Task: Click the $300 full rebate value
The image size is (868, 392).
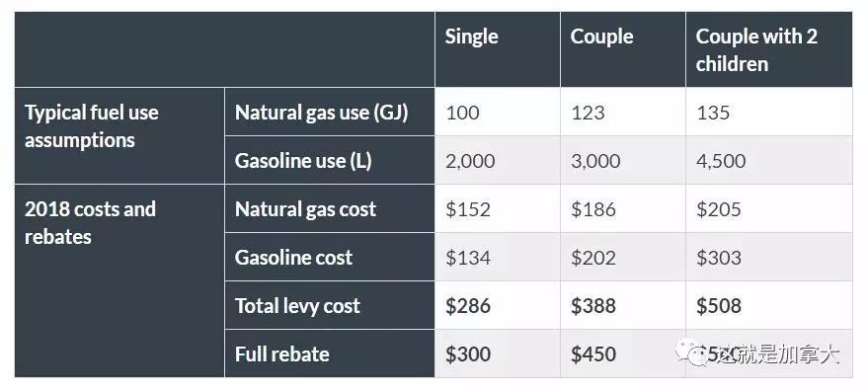Action: 468,354
